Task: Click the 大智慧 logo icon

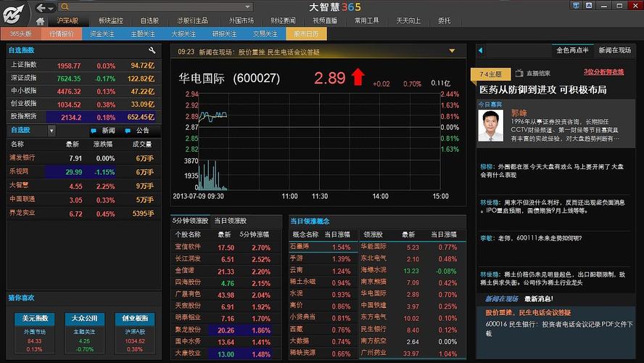Action: coord(15,13)
